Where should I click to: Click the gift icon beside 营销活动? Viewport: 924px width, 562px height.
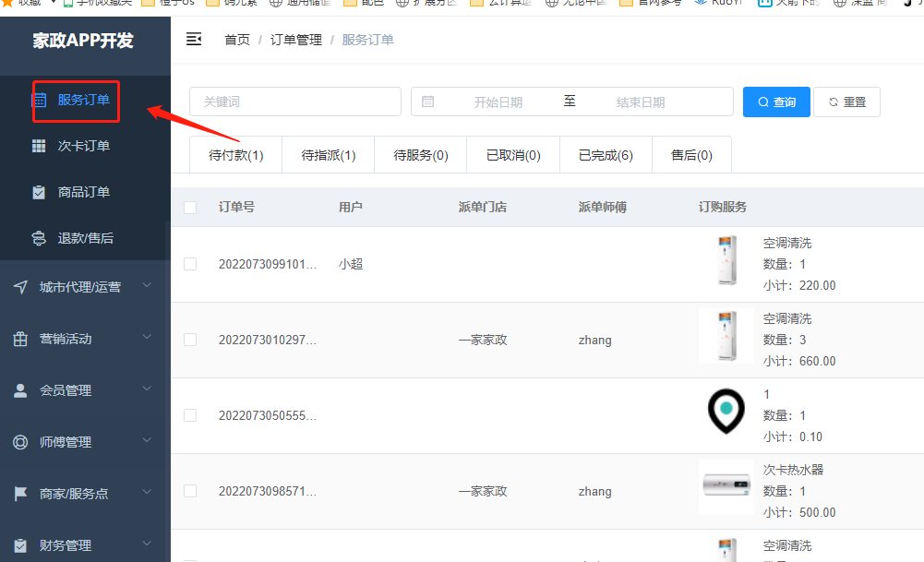[20, 339]
